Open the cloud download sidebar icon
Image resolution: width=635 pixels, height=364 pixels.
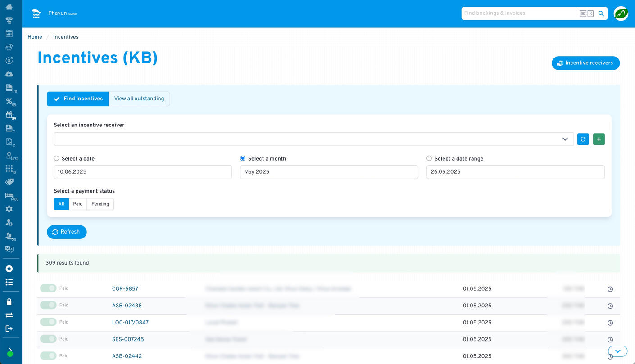coord(9,74)
